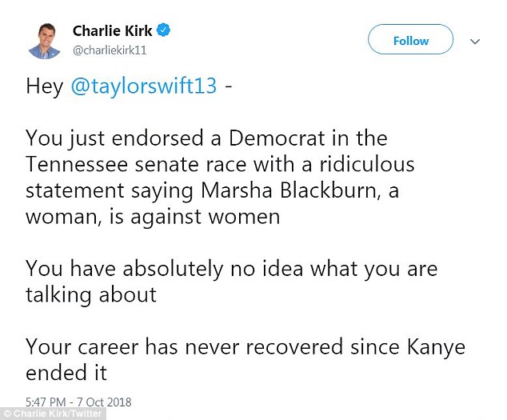This screenshot has width=507, height=420.
Task: Click the text "woman, is against women"
Action: point(153,216)
